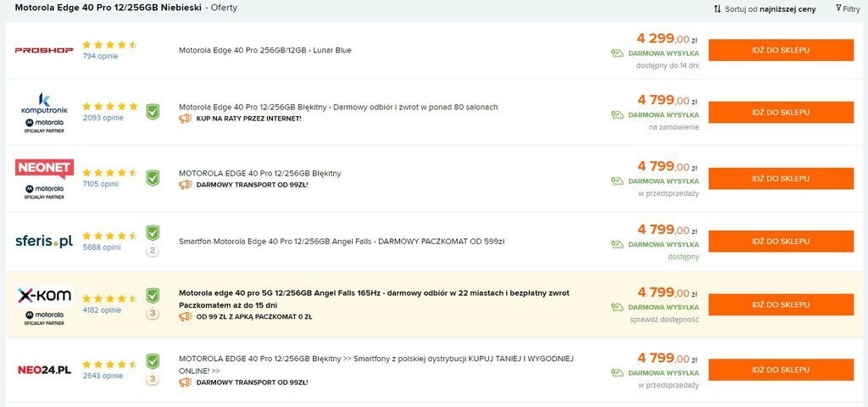This screenshot has width=868, height=407.
Task: Click the 'na zamówienie' availability text
Action: (x=674, y=127)
